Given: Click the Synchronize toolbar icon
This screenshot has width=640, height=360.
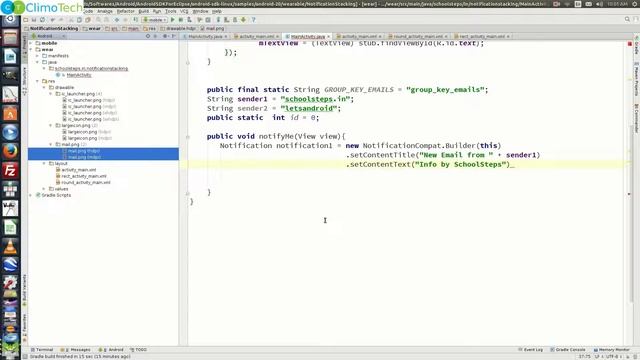Looking at the screenshot, I should click(x=42, y=20).
